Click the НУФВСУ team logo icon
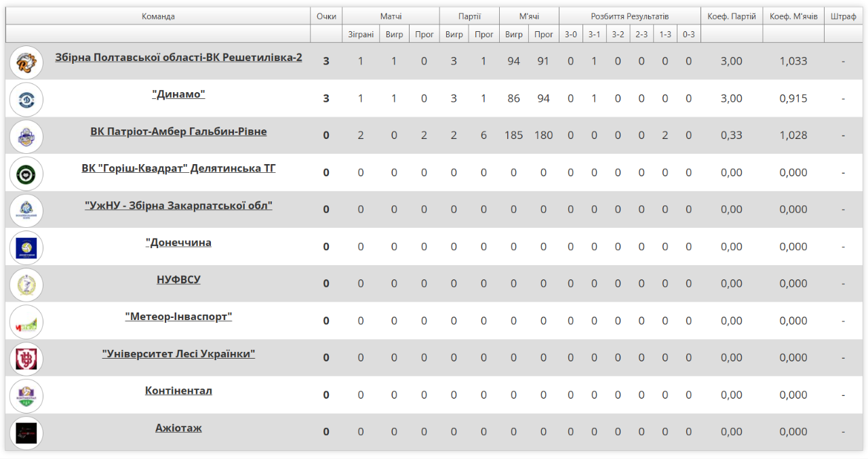Image resolution: width=868 pixels, height=459 pixels. pyautogui.click(x=26, y=284)
